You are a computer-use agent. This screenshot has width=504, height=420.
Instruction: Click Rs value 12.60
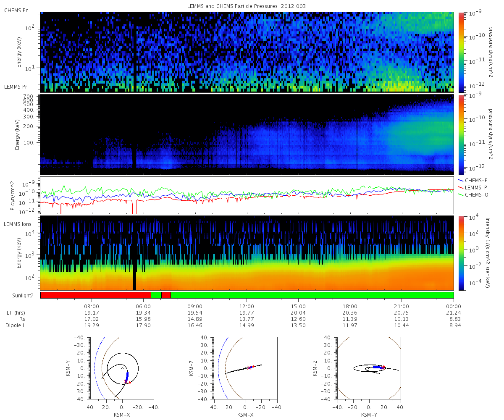(298, 319)
